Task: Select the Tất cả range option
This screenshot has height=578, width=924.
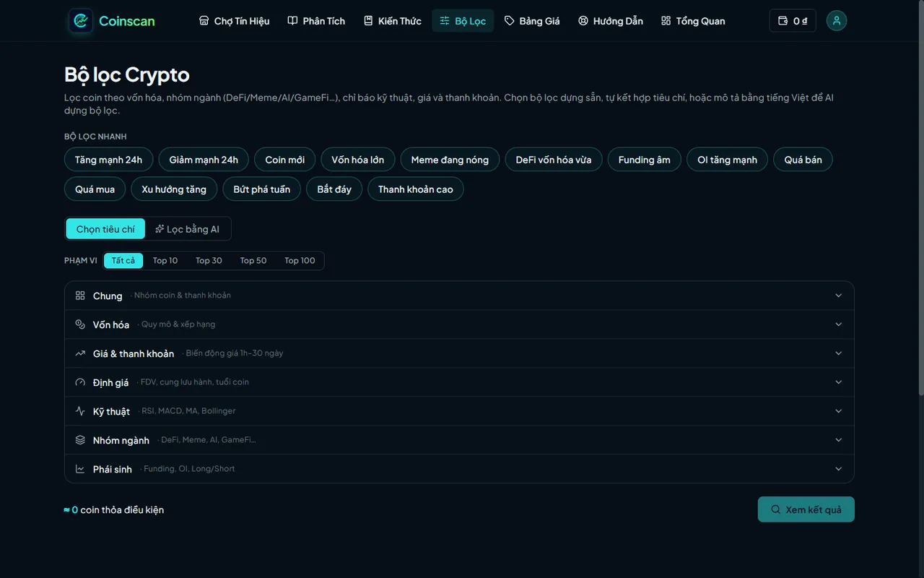Action: click(x=123, y=261)
